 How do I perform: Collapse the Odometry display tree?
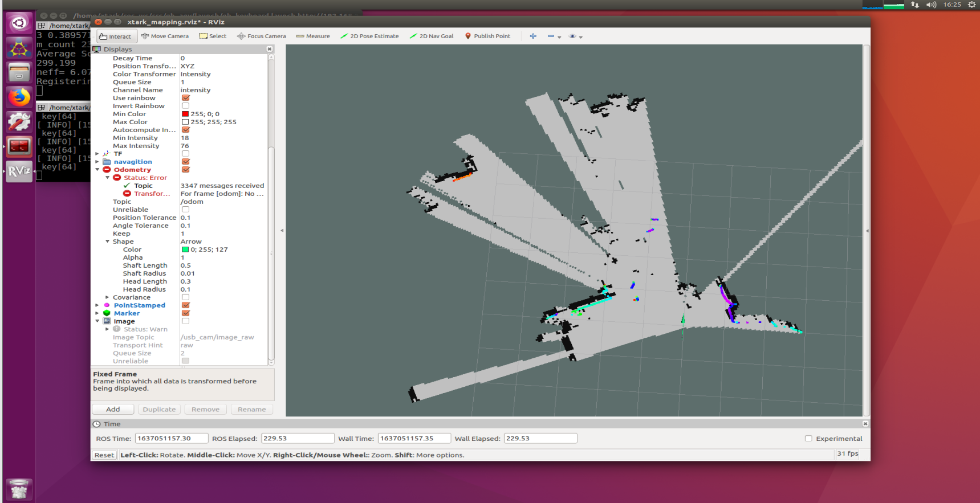[97, 170]
